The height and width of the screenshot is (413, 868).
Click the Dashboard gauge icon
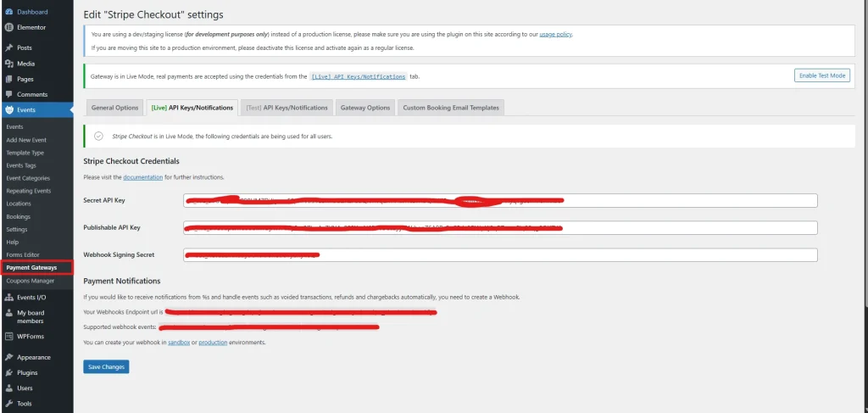click(x=8, y=12)
